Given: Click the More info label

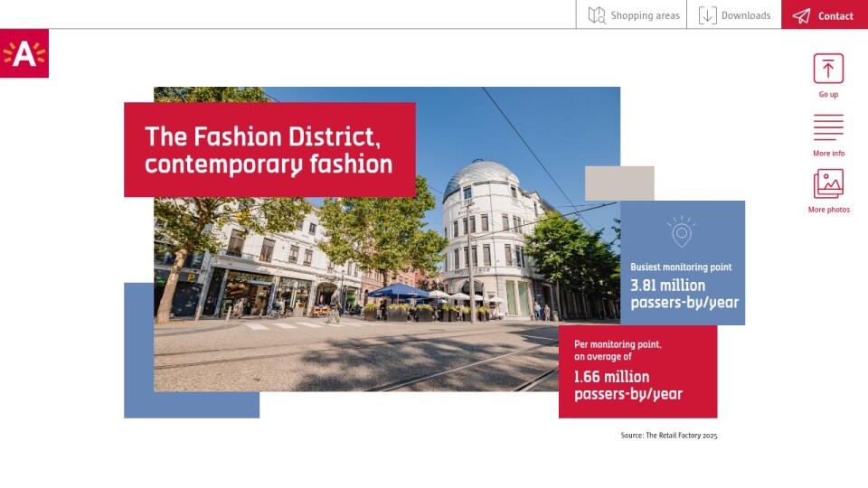Looking at the screenshot, I should pos(829,154).
